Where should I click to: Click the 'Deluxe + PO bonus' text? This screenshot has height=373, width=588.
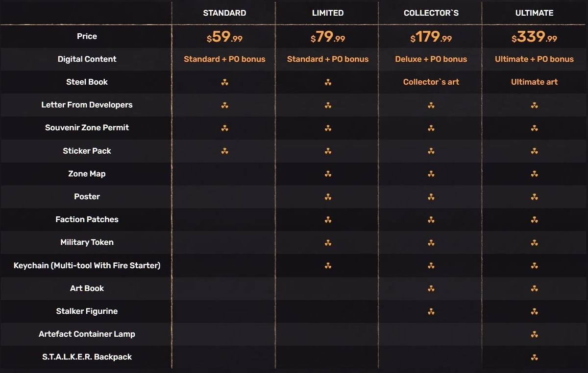[431, 59]
